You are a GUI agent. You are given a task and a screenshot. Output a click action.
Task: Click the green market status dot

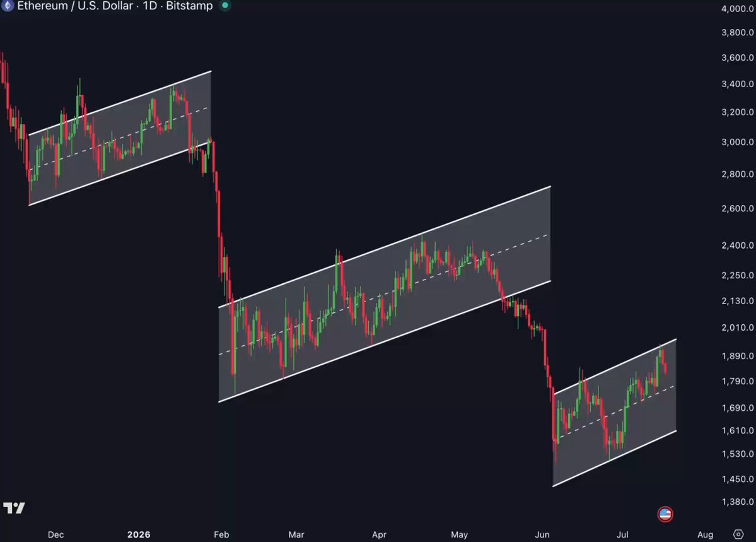pyautogui.click(x=224, y=5)
